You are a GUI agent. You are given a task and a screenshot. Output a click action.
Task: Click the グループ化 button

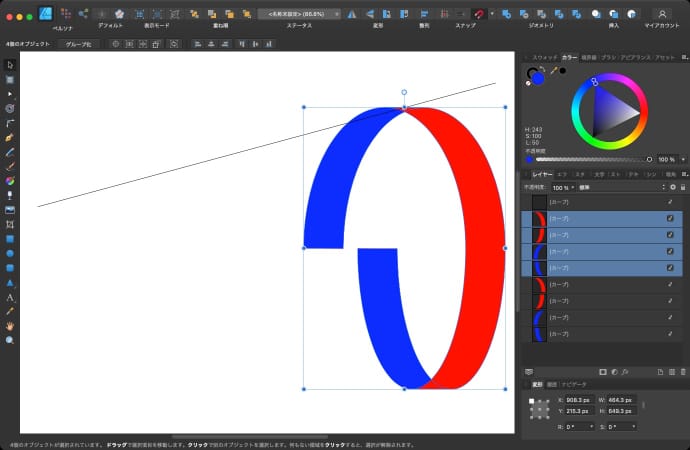(79, 45)
